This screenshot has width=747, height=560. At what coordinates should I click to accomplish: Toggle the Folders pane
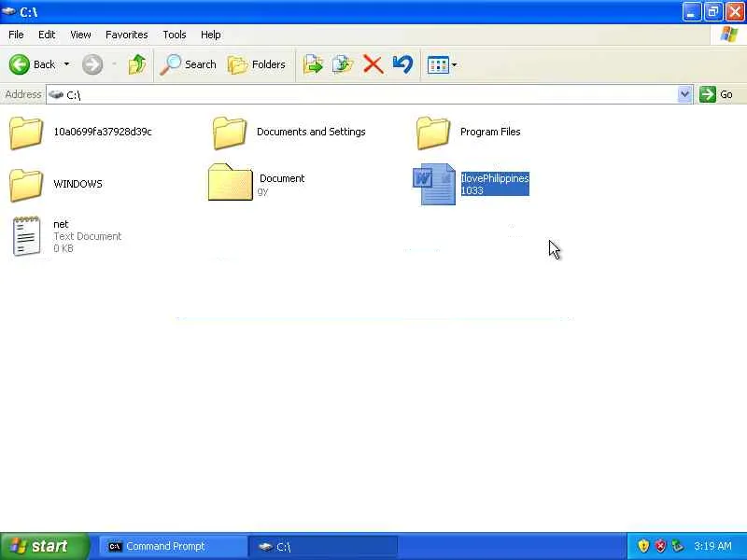click(x=256, y=64)
